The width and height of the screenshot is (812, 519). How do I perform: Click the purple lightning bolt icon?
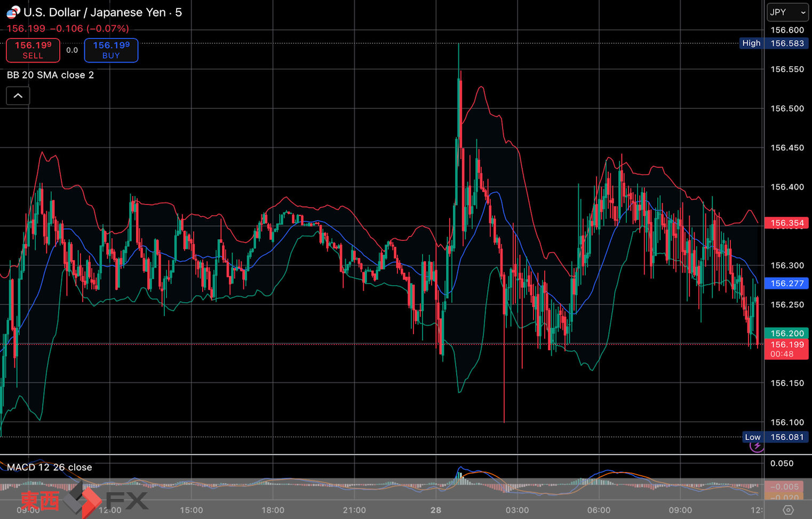(757, 446)
